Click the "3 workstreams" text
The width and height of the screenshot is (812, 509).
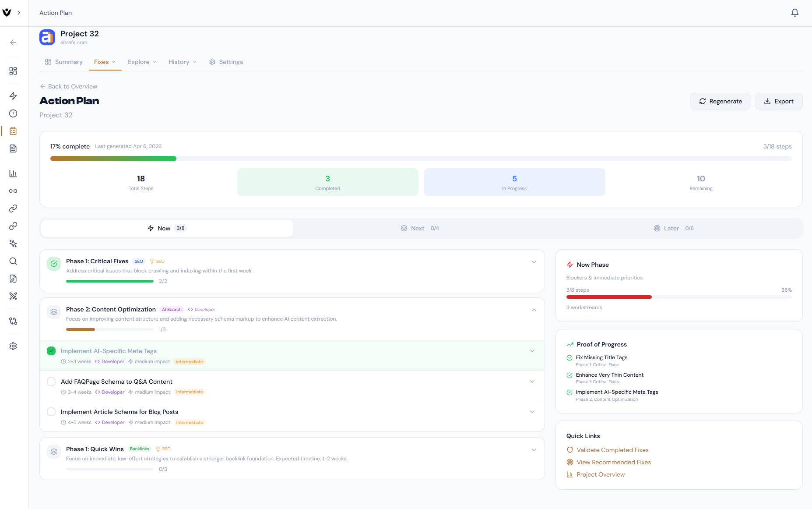coord(584,308)
